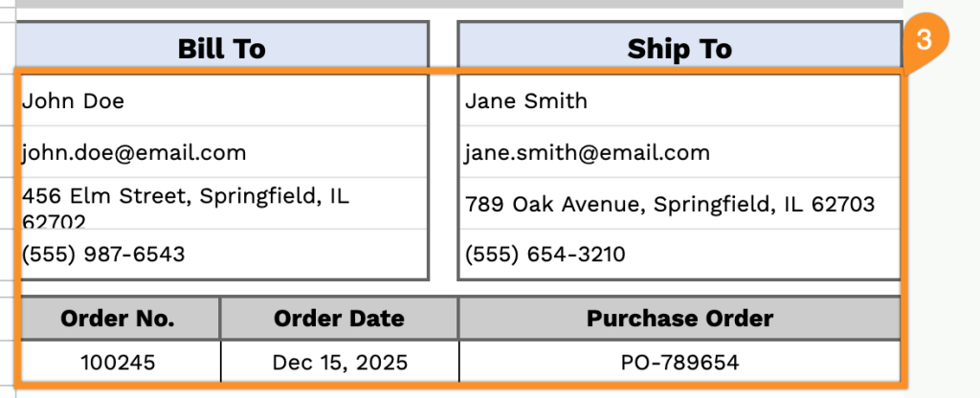Click the Dec 15, 2025 date cell
The height and width of the screenshot is (398, 980).
(339, 363)
